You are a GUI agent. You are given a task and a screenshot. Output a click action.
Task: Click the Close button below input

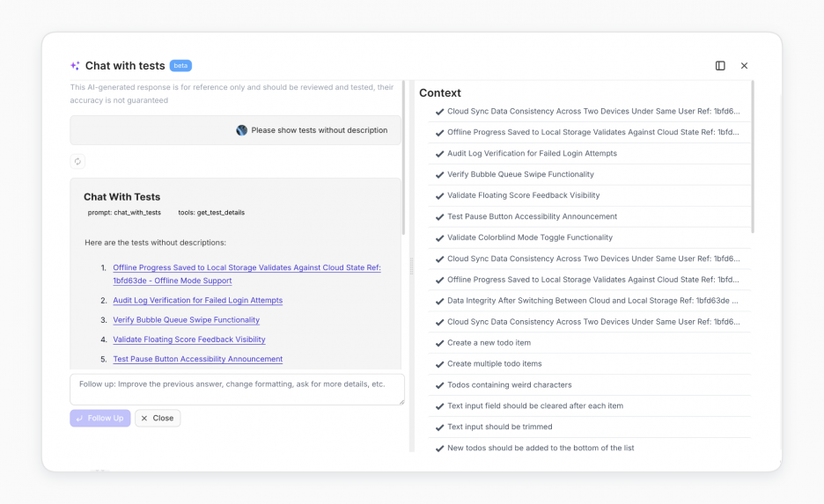pos(158,419)
